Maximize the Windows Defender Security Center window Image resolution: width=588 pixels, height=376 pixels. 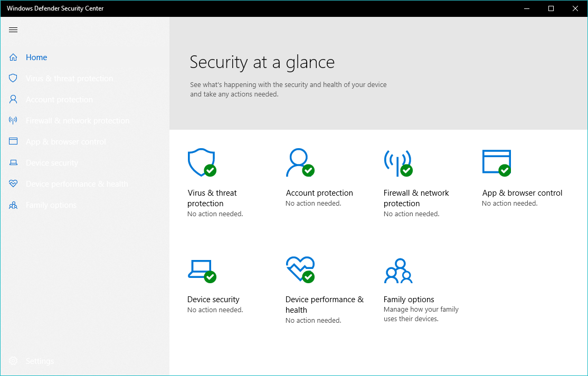point(551,8)
